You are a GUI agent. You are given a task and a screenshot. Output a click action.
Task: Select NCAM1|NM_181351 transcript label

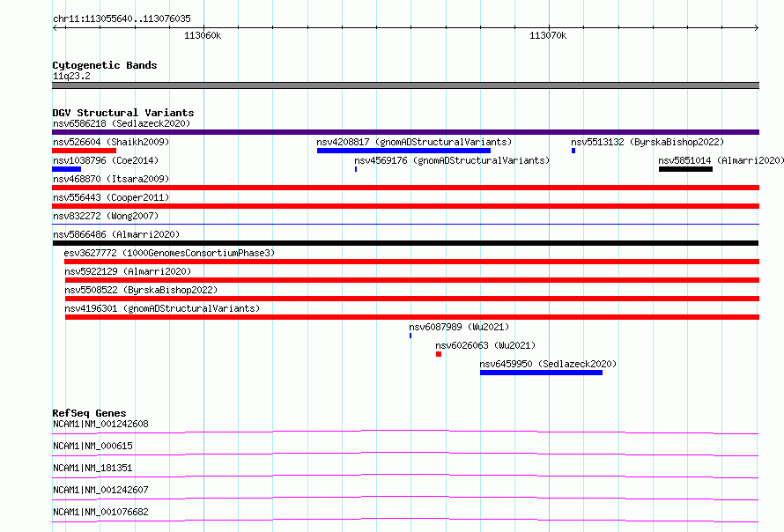92,468
